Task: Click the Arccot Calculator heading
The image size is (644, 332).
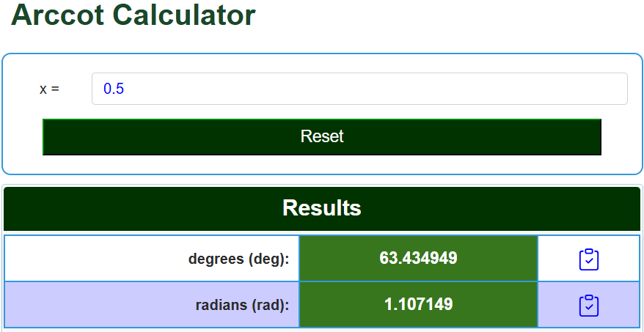Action: click(133, 15)
